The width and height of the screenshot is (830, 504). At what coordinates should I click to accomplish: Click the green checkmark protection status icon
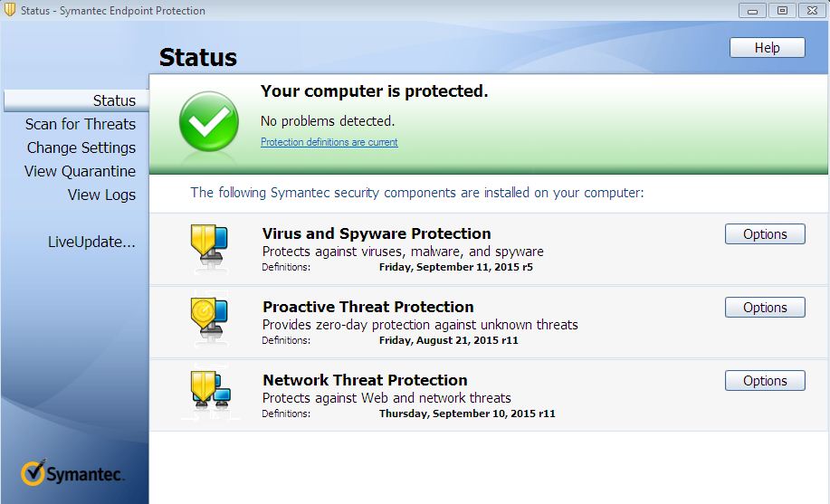pyautogui.click(x=209, y=121)
